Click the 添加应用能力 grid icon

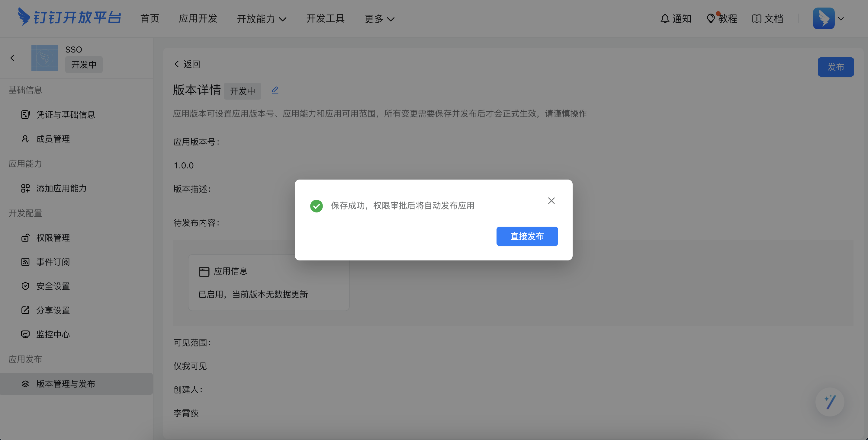tap(25, 189)
